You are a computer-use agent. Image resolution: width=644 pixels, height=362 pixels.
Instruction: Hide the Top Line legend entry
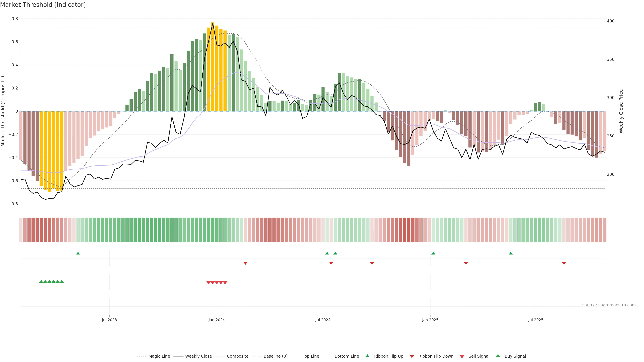point(311,356)
